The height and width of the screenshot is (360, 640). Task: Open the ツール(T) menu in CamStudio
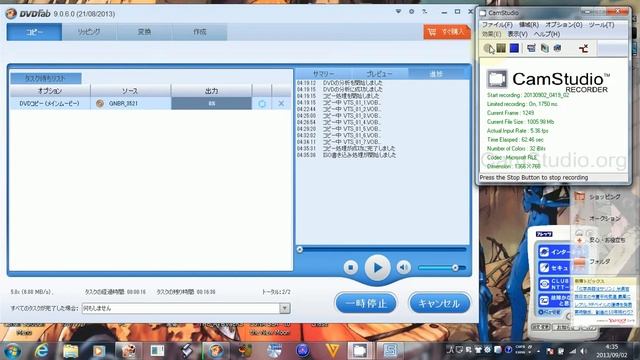[601, 25]
